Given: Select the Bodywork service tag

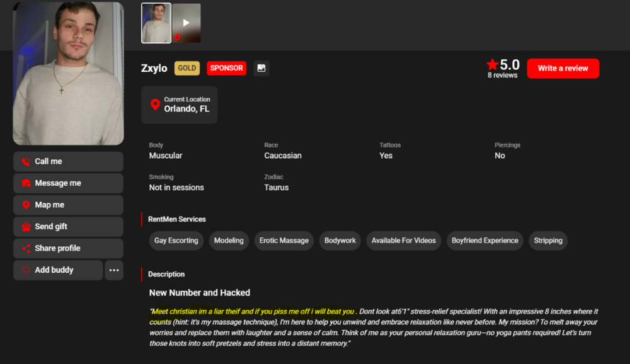Looking at the screenshot, I should coord(340,241).
